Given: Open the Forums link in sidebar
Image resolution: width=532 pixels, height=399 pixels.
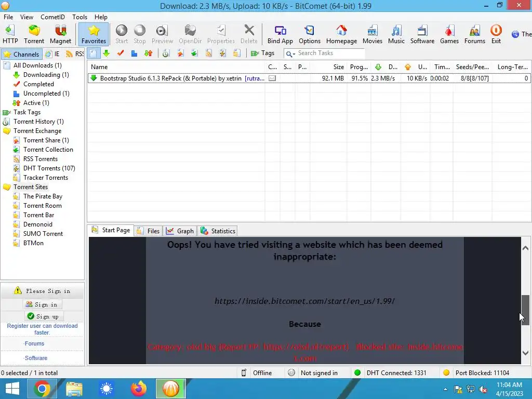Looking at the screenshot, I should click(34, 344).
